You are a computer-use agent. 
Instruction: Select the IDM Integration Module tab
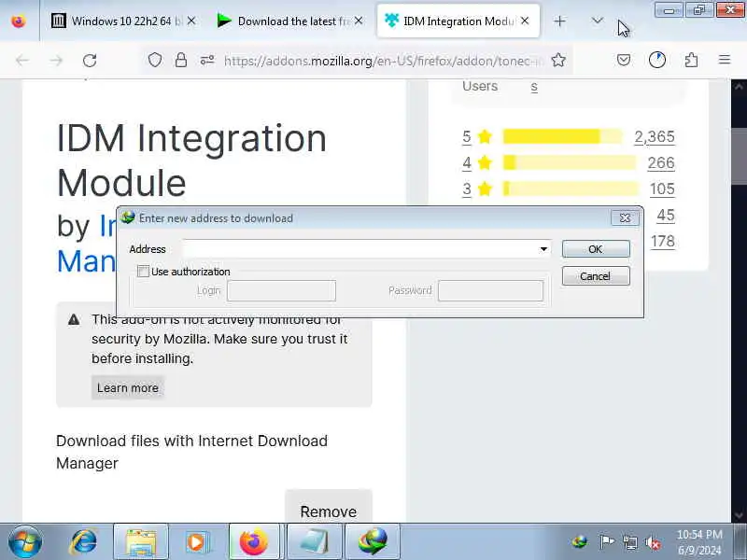point(458,21)
